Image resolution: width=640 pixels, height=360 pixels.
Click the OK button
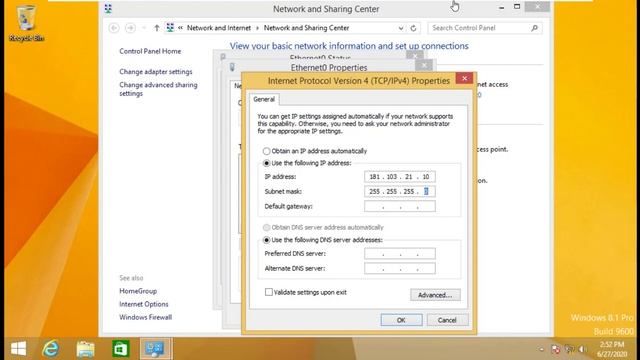(401, 320)
